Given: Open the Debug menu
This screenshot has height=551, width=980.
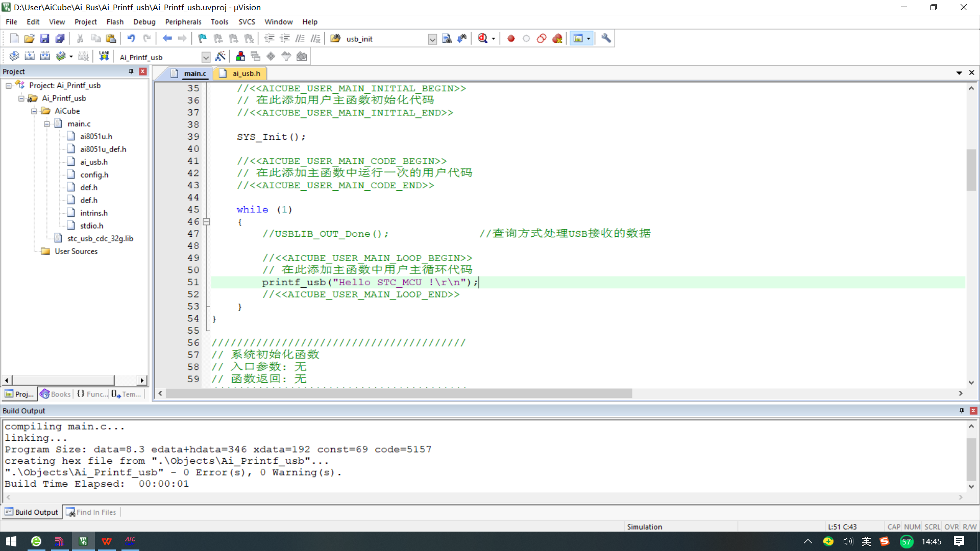Looking at the screenshot, I should pos(144,22).
